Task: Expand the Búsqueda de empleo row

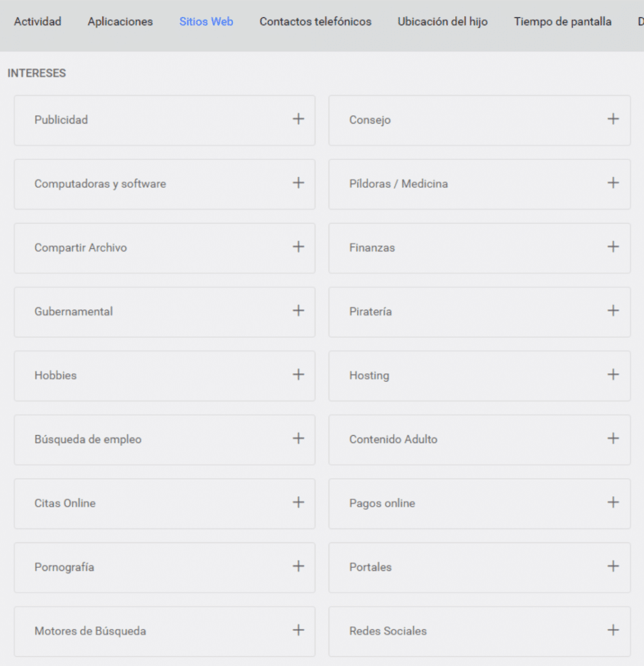Action: 165,440
